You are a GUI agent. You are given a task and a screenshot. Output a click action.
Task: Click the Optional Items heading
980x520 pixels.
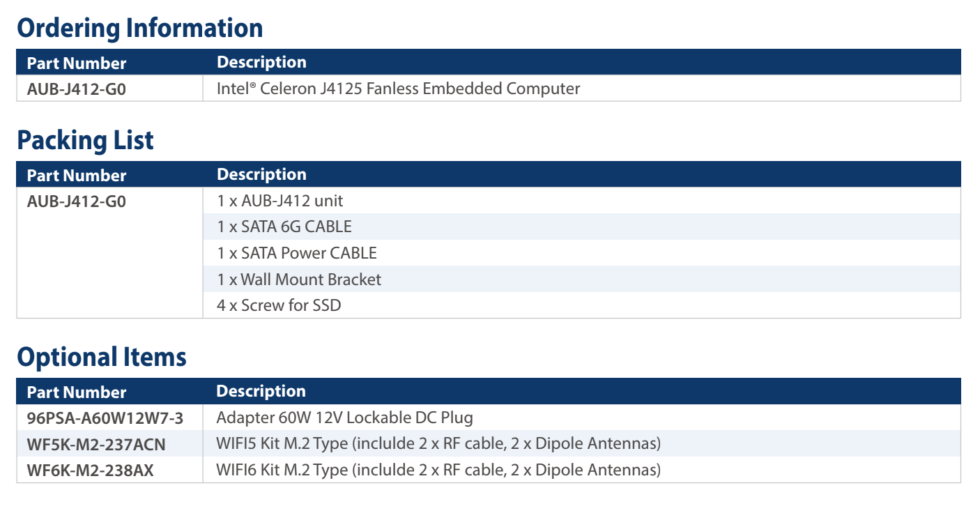pyautogui.click(x=102, y=357)
